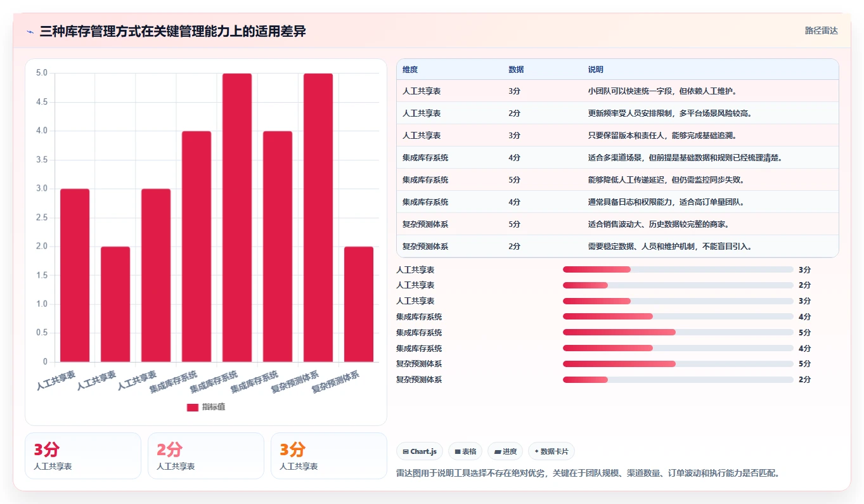864x504 pixels.
Task: Toggle the 指标值 legend swatch
Action: click(x=193, y=407)
